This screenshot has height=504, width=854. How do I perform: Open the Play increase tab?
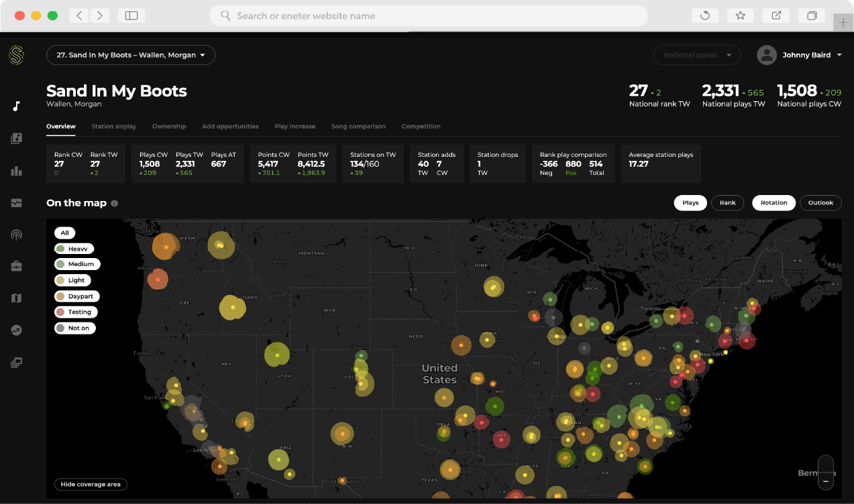pyautogui.click(x=295, y=126)
